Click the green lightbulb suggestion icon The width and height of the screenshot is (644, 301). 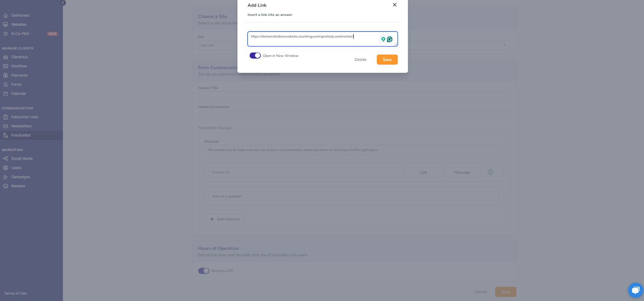coord(383,39)
